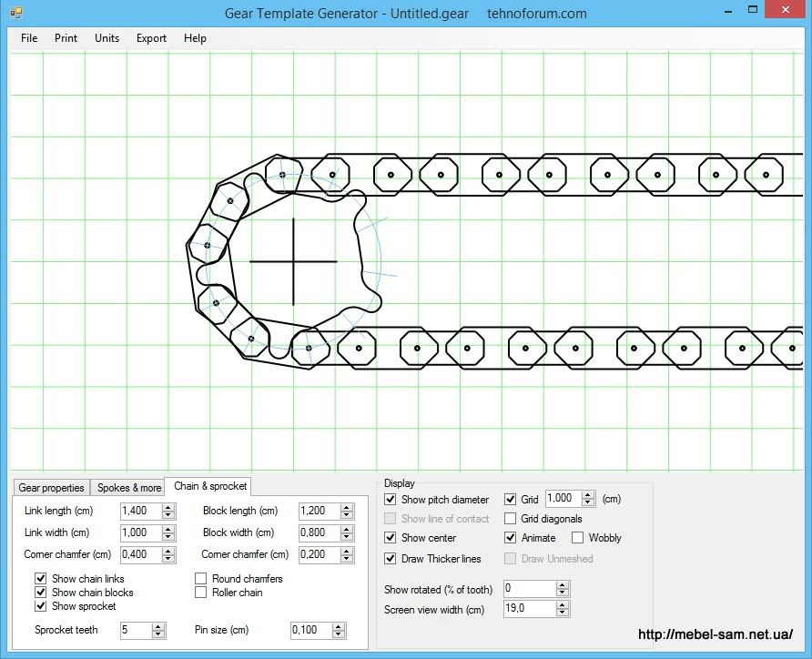Screen dimensions: 812x659
Task: Open the Units menu
Action: click(x=107, y=38)
